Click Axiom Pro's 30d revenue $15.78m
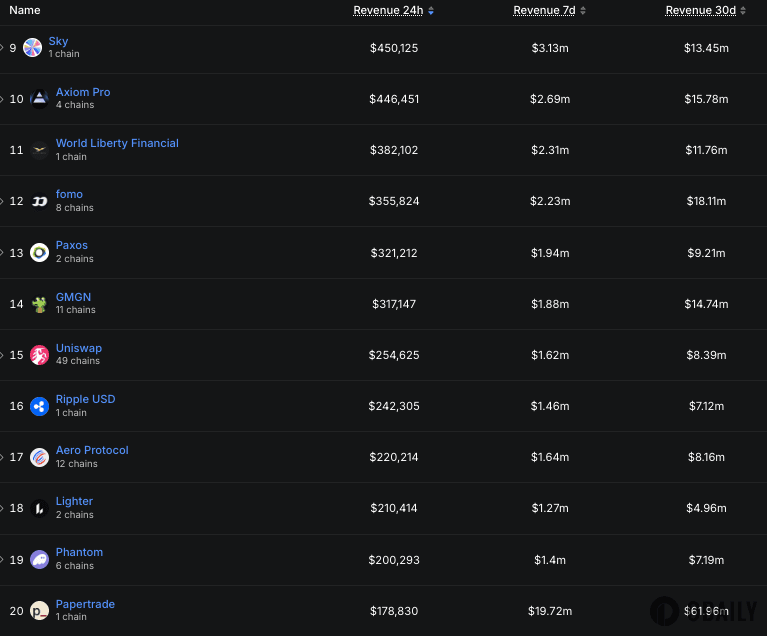Viewport: 767px width, 636px height. pyautogui.click(x=706, y=99)
